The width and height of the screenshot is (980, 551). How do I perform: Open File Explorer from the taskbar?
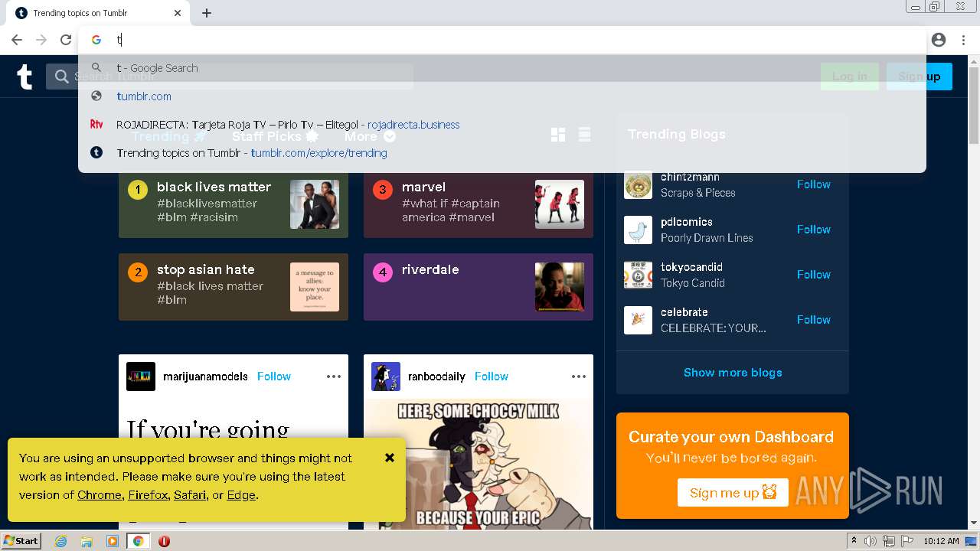(x=87, y=541)
